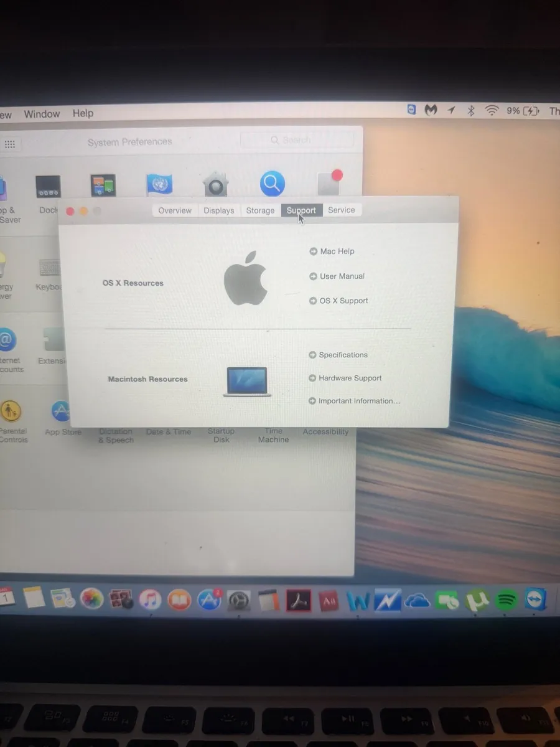Click the Date & Time label
Image resolution: width=560 pixels, height=747 pixels.
pos(169,432)
